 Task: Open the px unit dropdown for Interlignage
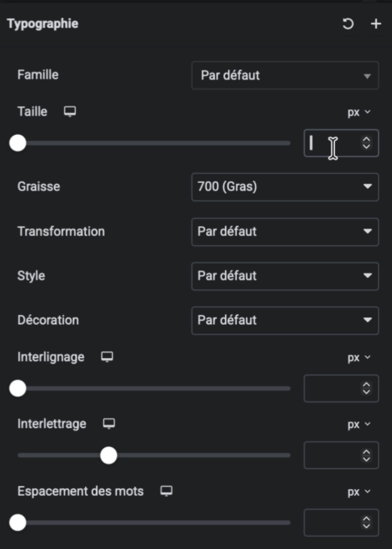click(x=359, y=357)
